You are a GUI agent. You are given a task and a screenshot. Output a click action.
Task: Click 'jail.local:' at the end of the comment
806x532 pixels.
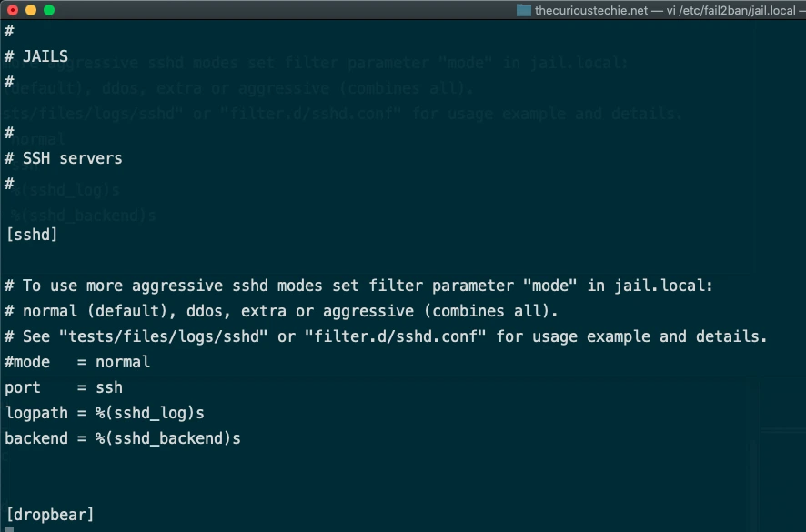[663, 286]
